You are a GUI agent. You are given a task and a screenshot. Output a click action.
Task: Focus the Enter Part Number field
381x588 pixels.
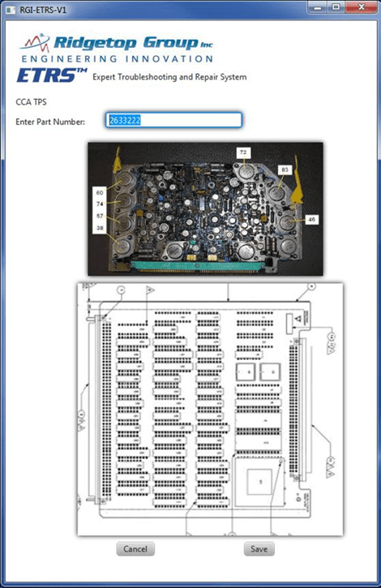tap(173, 120)
